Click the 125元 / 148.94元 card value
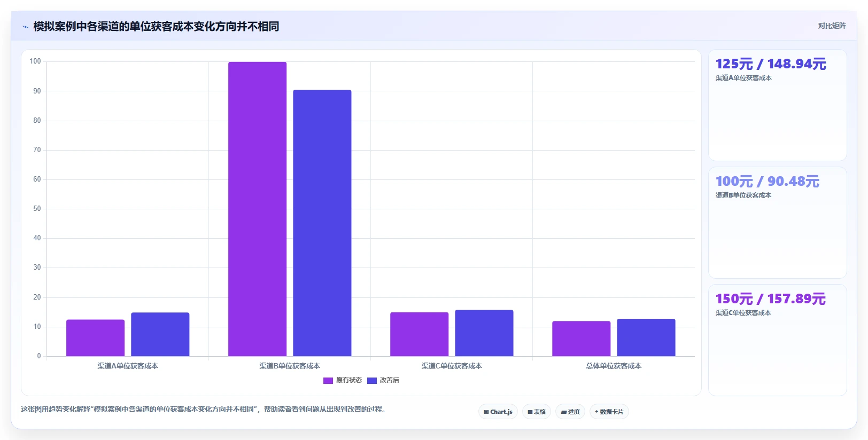This screenshot has width=868, height=440. click(771, 64)
